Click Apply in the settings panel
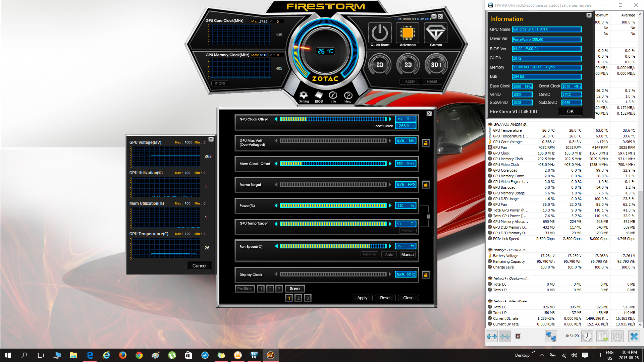This screenshot has width=644, height=362. coord(362,298)
